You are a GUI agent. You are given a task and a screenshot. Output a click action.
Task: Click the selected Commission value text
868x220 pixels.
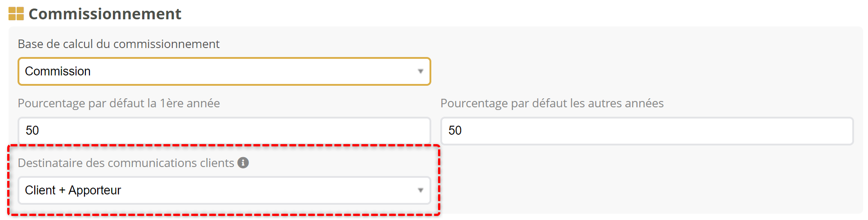[x=58, y=71]
